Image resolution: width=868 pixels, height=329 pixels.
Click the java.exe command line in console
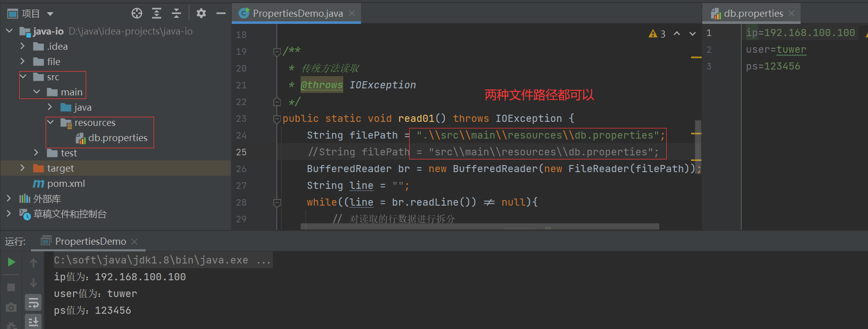pyautogui.click(x=163, y=260)
